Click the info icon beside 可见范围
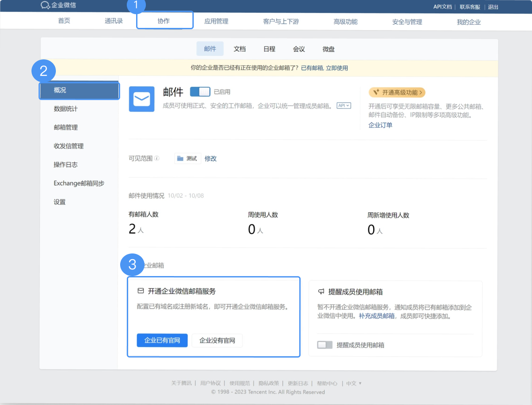This screenshot has width=532, height=405. (157, 158)
